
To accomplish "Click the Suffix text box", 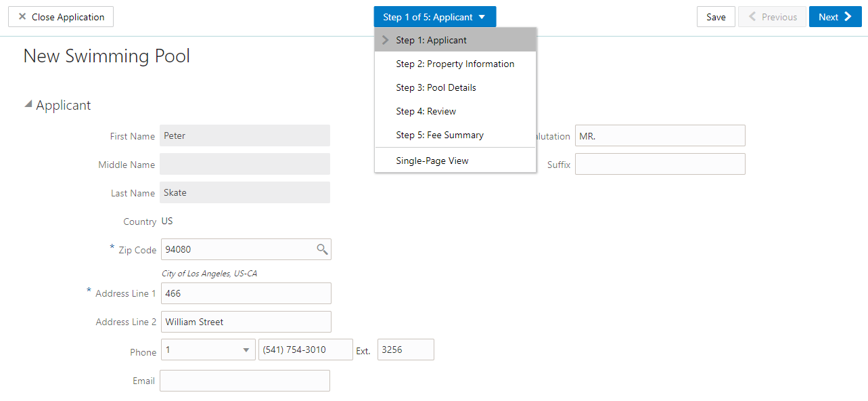I will pos(660,164).
